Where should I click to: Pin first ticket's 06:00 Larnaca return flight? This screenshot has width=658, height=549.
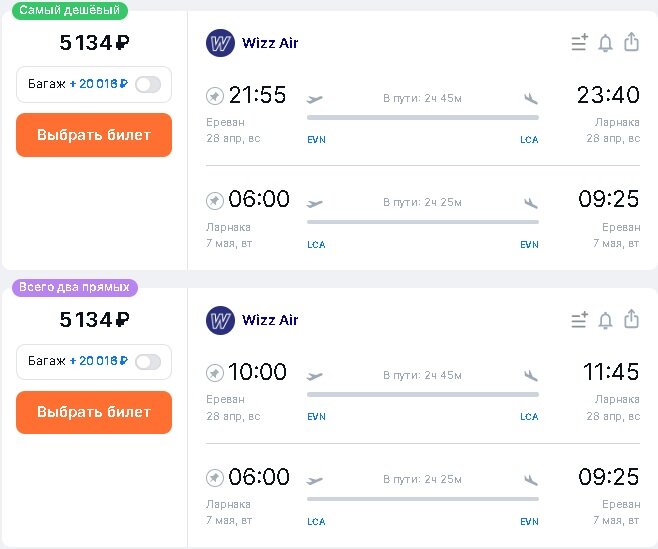pyautogui.click(x=214, y=200)
